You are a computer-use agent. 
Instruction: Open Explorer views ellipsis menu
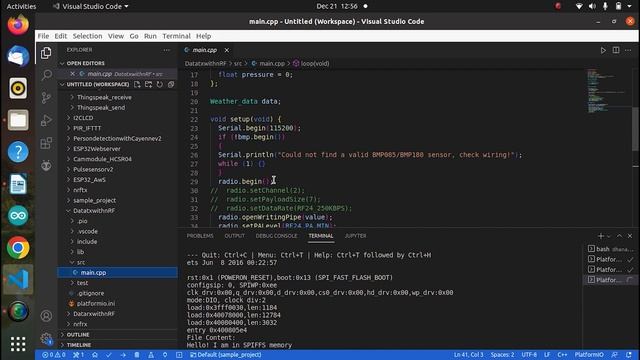[x=167, y=50]
